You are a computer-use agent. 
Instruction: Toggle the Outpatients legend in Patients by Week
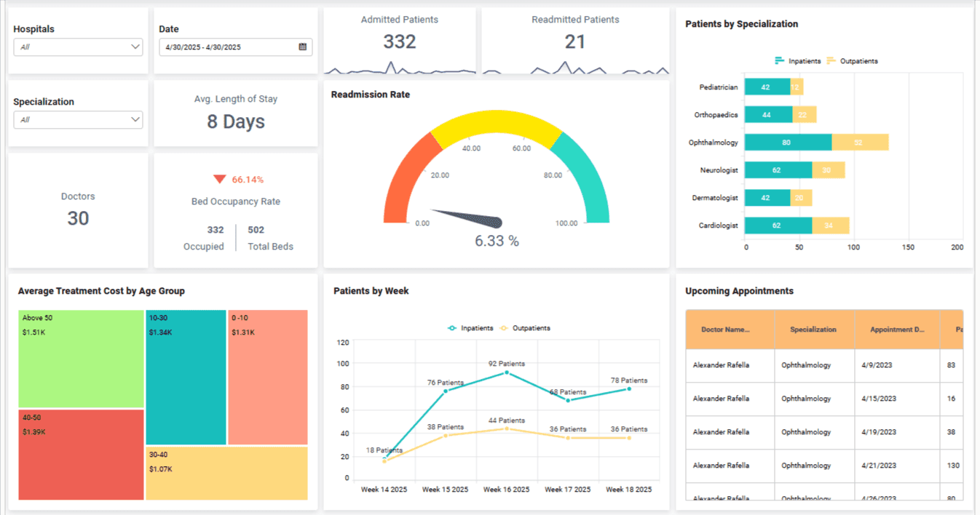pyautogui.click(x=530, y=328)
